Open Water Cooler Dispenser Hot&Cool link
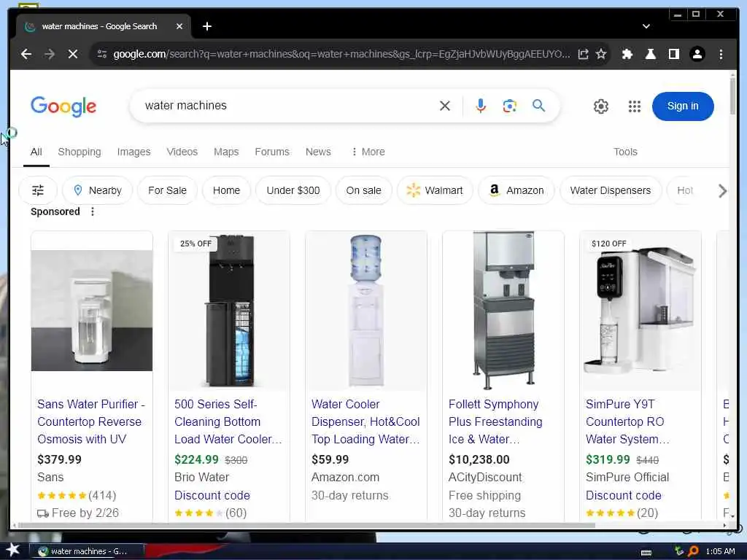 click(x=365, y=422)
